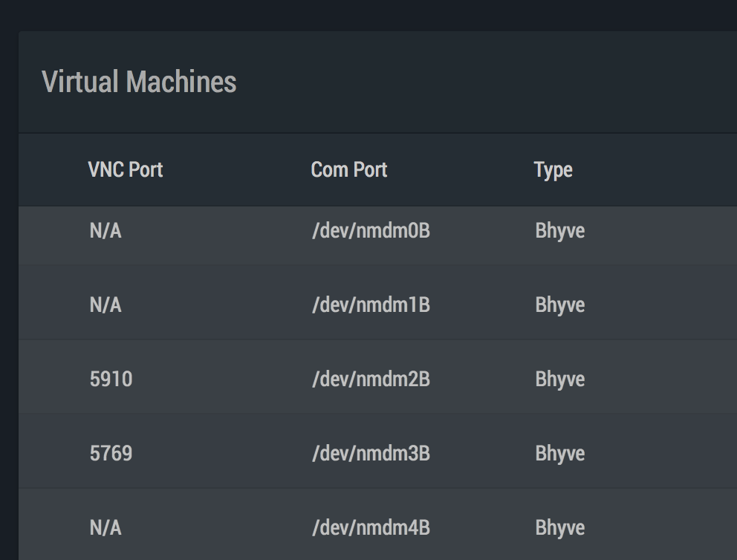Click the dark page background above the card
This screenshot has width=737, height=560.
368,15
